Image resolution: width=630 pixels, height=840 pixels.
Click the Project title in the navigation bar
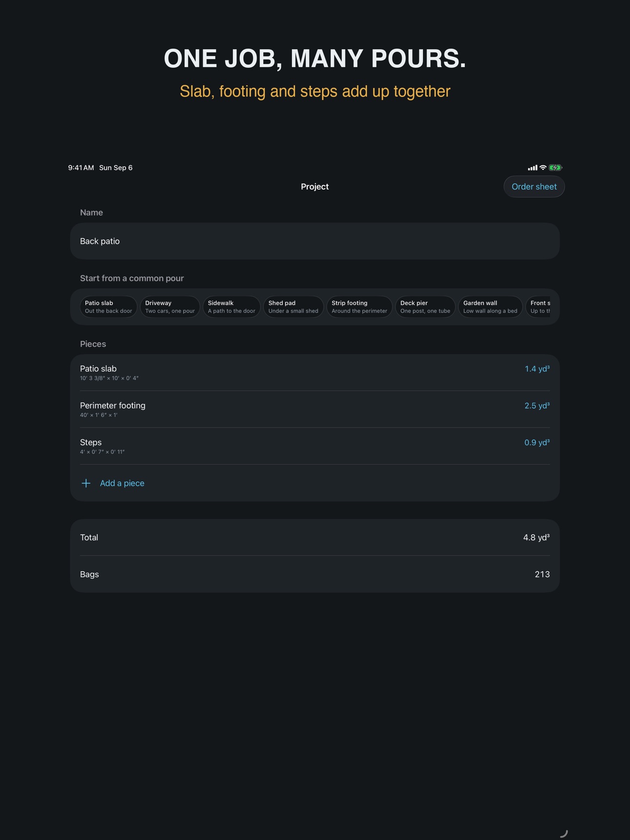pyautogui.click(x=315, y=186)
